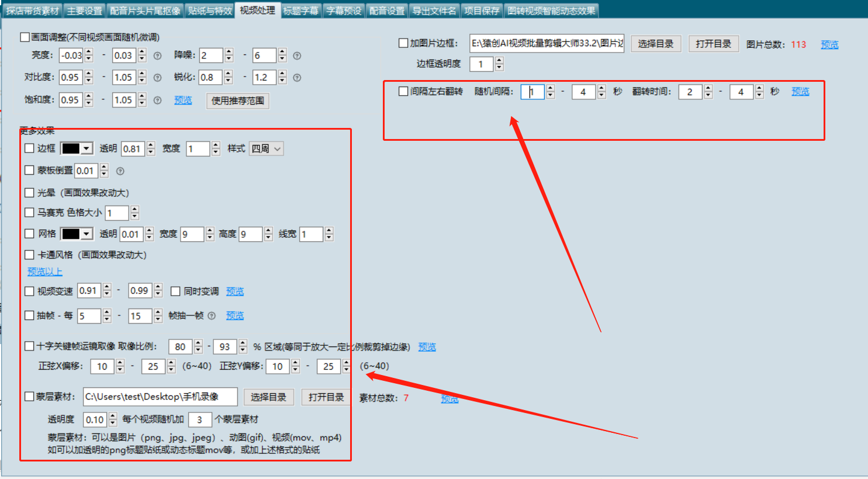Check the 边框 effect checkbox
868x479 pixels.
pos(29,148)
